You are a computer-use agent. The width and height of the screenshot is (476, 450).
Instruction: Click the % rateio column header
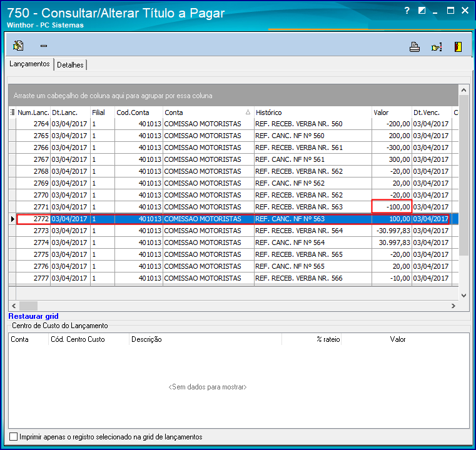coord(311,339)
